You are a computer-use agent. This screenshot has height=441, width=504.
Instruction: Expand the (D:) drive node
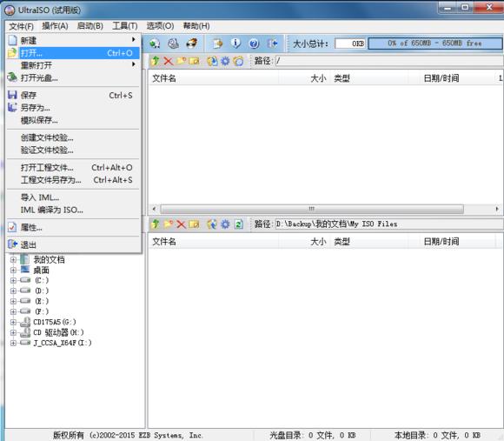tap(13, 291)
